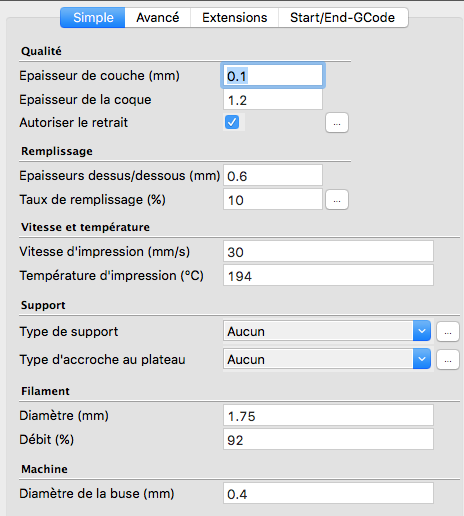
Task: Click the Diamètre de la buse field
Action: click(328, 493)
